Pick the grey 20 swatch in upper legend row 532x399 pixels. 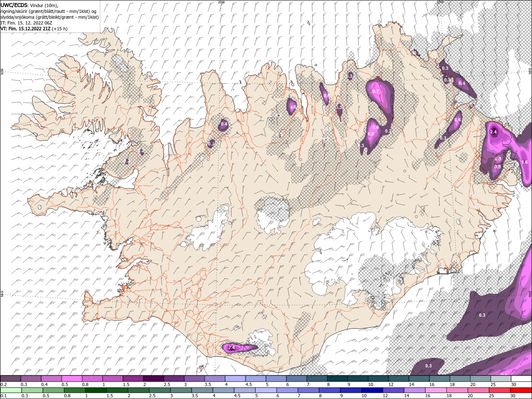click(480, 379)
